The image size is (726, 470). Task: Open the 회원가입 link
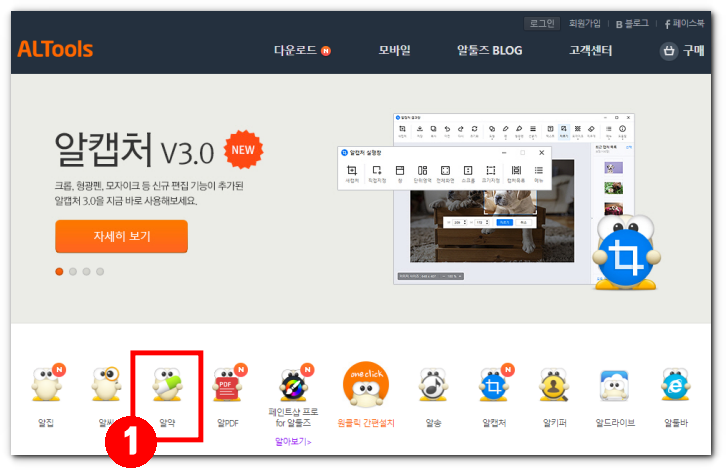click(584, 23)
